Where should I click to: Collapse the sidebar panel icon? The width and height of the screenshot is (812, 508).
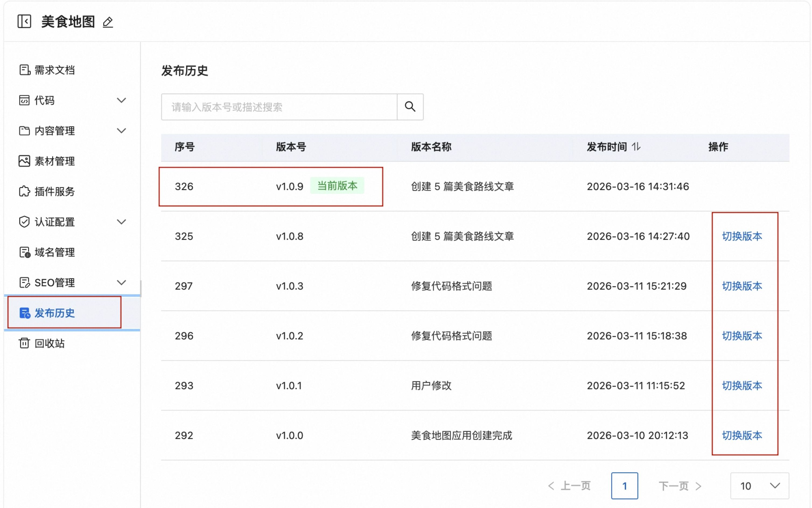click(x=24, y=21)
